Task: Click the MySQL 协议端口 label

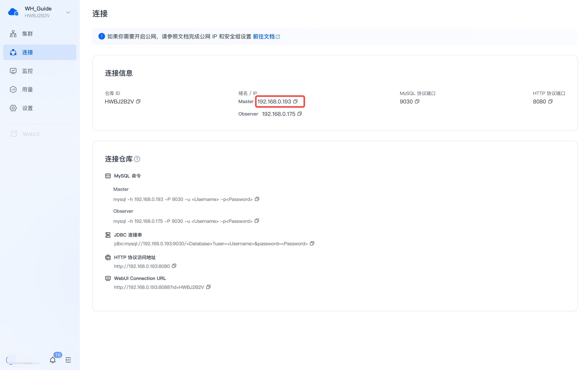Action: (x=418, y=93)
